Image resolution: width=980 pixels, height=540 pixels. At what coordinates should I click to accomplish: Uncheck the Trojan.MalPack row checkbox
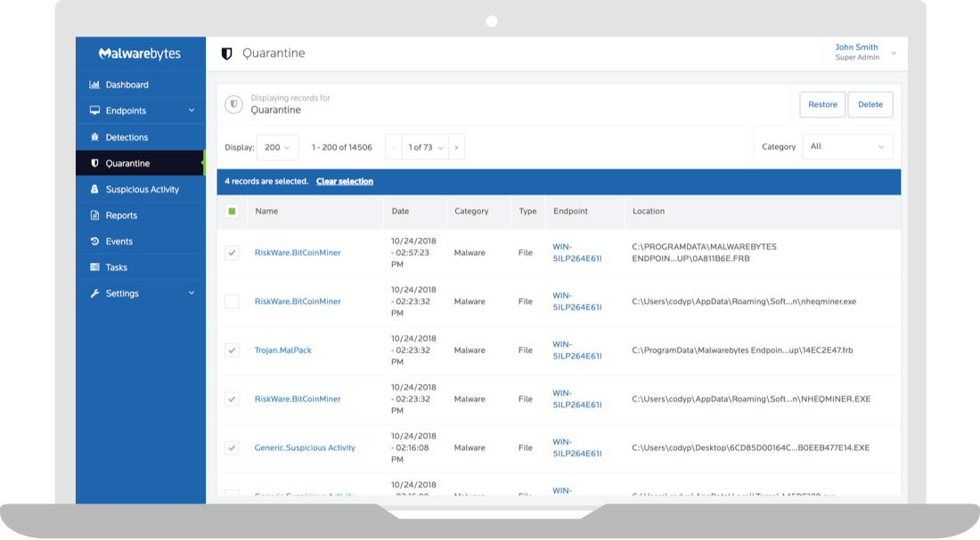pos(232,350)
